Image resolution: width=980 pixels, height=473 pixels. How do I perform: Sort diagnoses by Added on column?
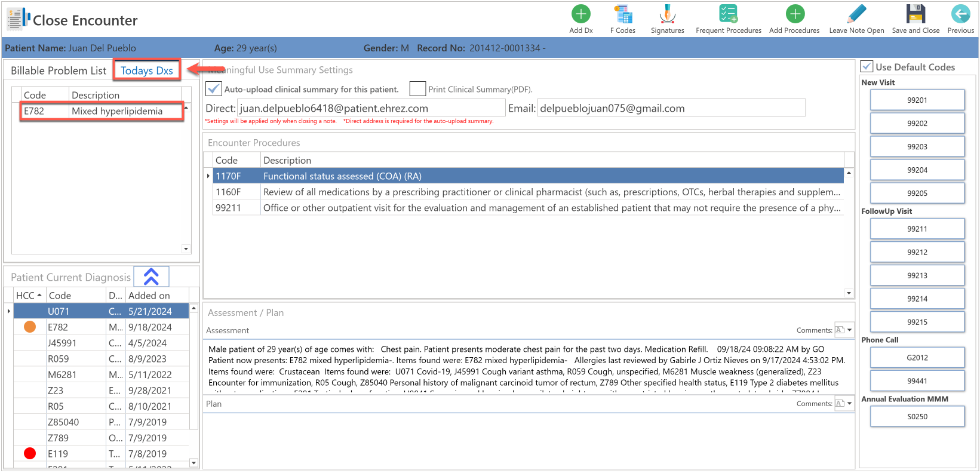coord(157,295)
